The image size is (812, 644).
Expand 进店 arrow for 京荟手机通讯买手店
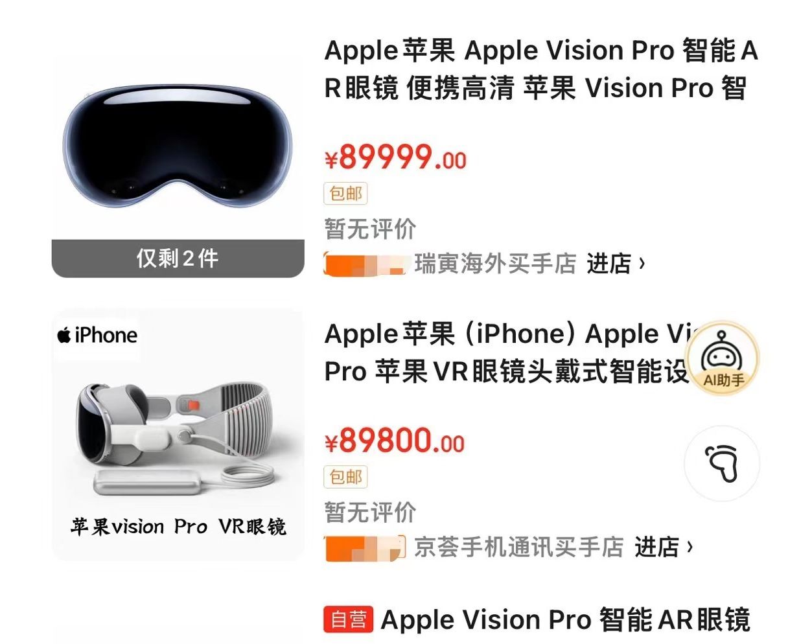(664, 547)
